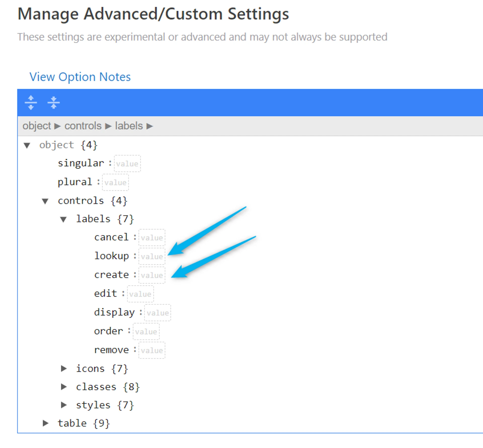Expand the classes tree node
Image resolution: width=483 pixels, height=448 pixels.
click(x=64, y=387)
